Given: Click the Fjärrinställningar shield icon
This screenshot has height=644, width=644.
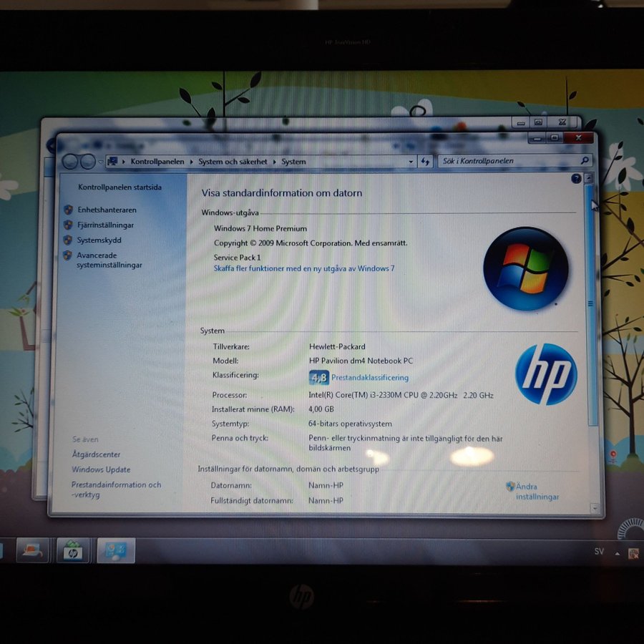Looking at the screenshot, I should [x=68, y=225].
